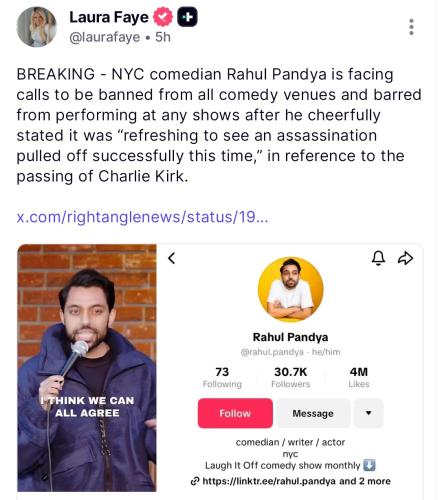Viewport: 440px width, 500px height.
Task: Open the linktr.ee/rahul.pandya link
Action: coord(269,481)
